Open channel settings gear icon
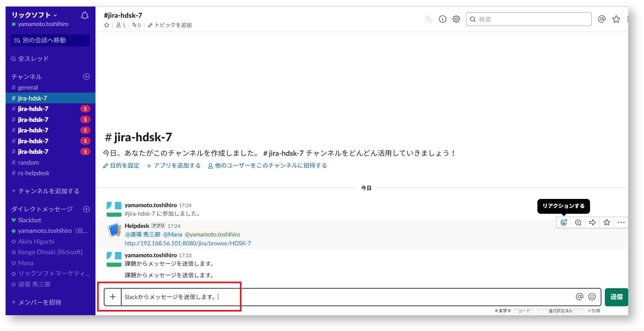644x331 pixels. [x=456, y=19]
